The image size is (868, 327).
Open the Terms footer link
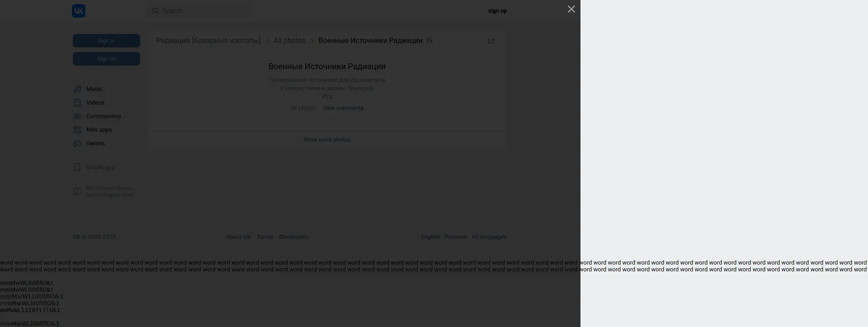coord(265,237)
